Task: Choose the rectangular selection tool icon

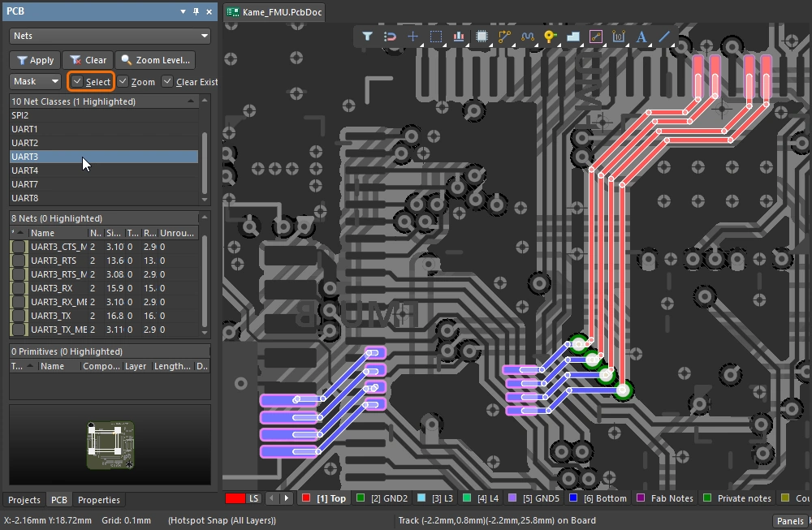Action: 436,37
